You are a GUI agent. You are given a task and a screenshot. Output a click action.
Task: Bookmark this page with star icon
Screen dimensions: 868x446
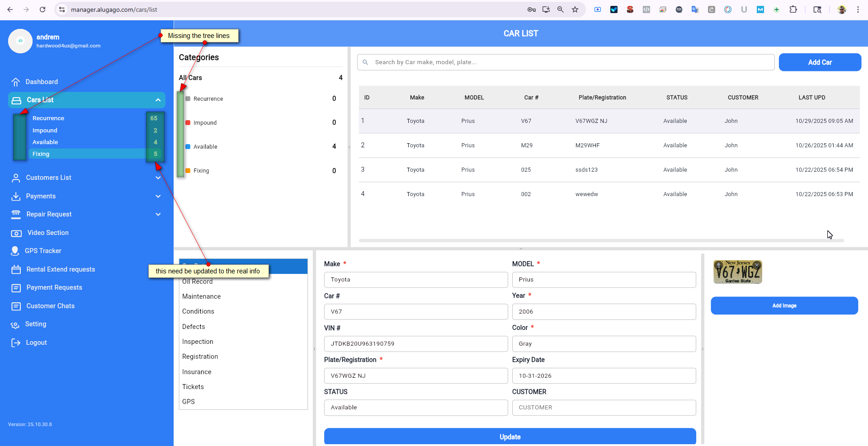(x=575, y=9)
